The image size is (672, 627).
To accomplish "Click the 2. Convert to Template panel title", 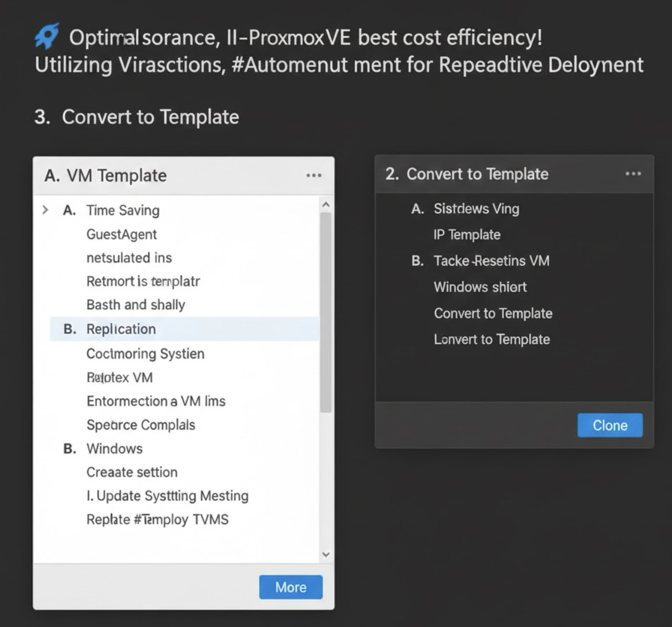I will pos(467,174).
